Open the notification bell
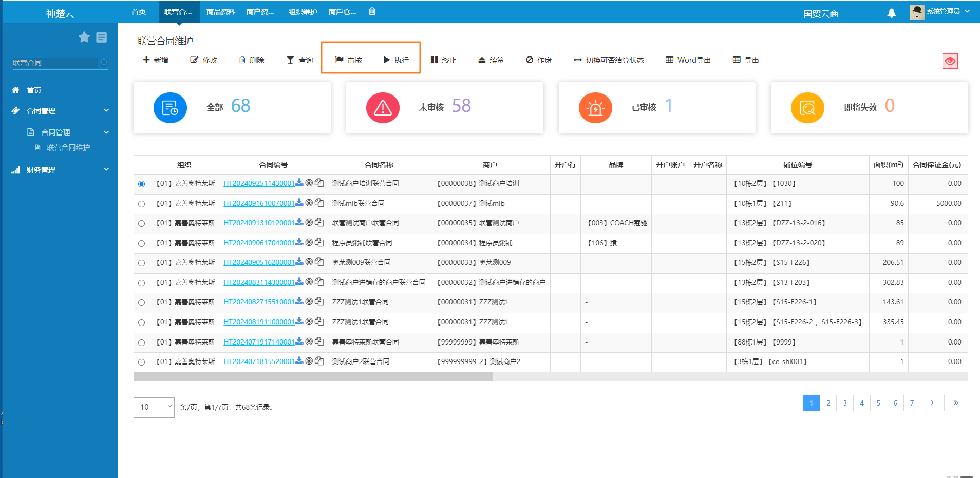Screen dimensions: 980x478 (x=892, y=13)
